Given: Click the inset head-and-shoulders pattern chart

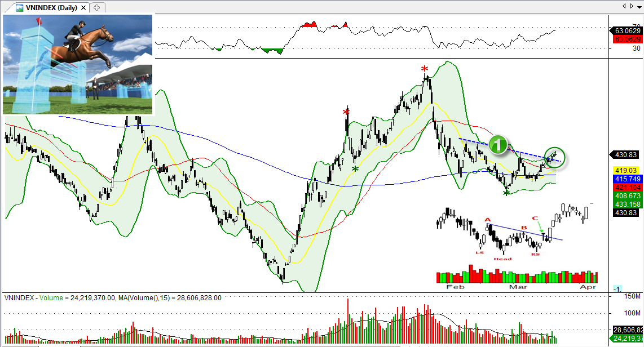Looking at the screenshot, I should 517,245.
